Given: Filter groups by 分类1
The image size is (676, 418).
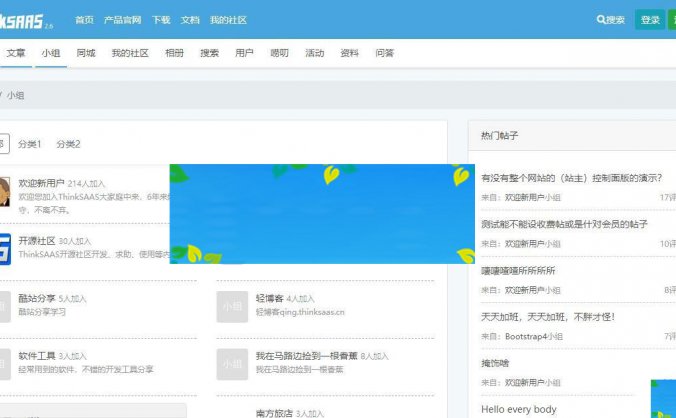Looking at the screenshot, I should 30,144.
